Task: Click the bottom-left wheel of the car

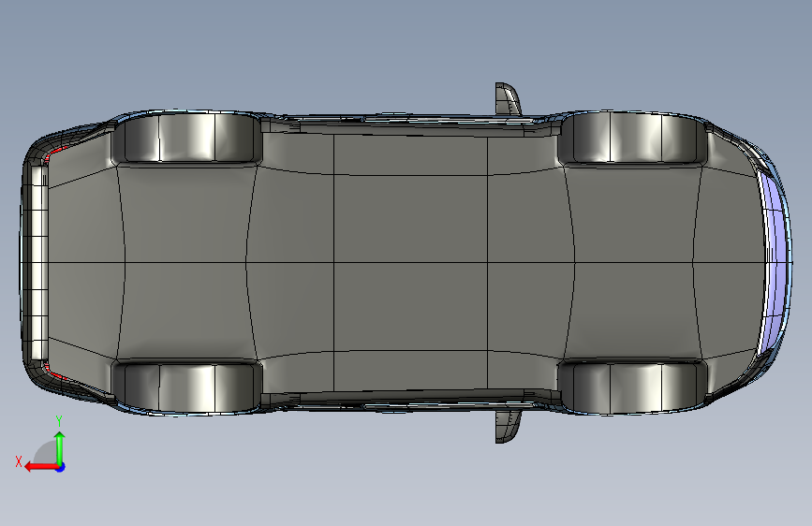Action: 187,387
